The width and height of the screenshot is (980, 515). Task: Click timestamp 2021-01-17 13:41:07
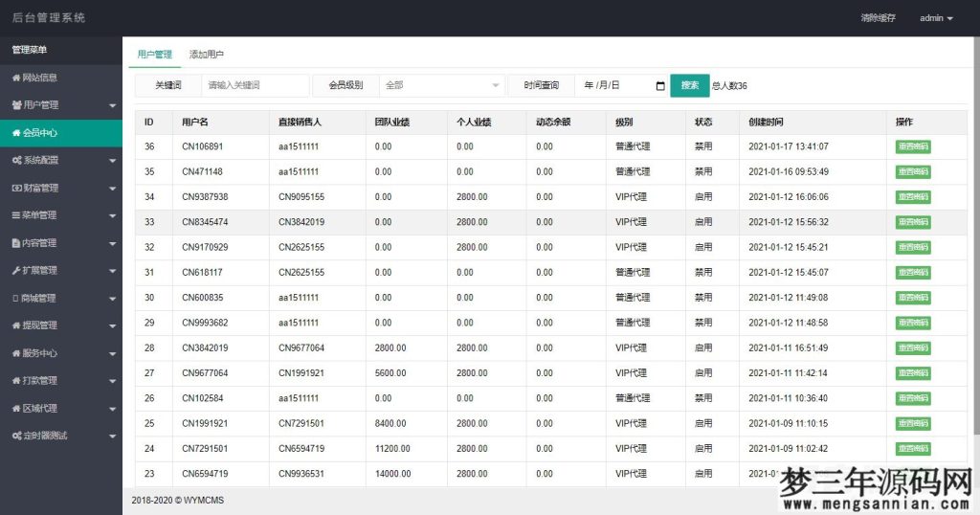pos(789,146)
